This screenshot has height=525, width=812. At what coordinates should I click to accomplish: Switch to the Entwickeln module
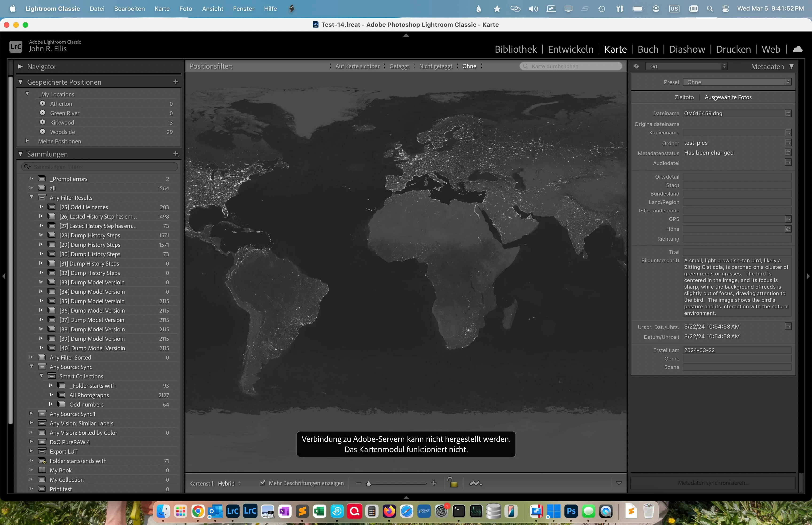570,49
